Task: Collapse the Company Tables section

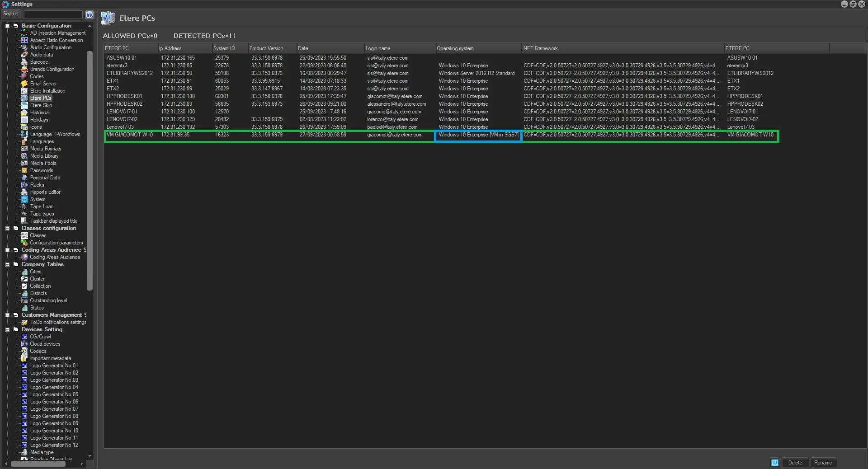Action: click(7, 264)
